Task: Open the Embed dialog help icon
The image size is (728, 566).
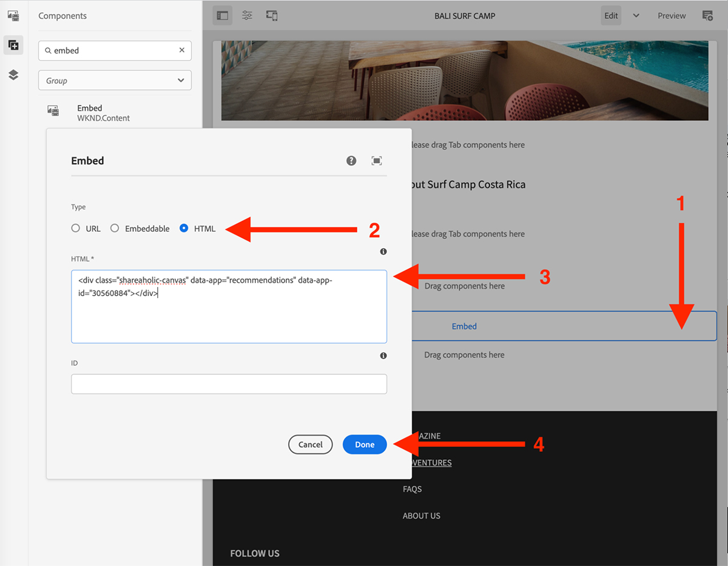Action: click(x=351, y=161)
